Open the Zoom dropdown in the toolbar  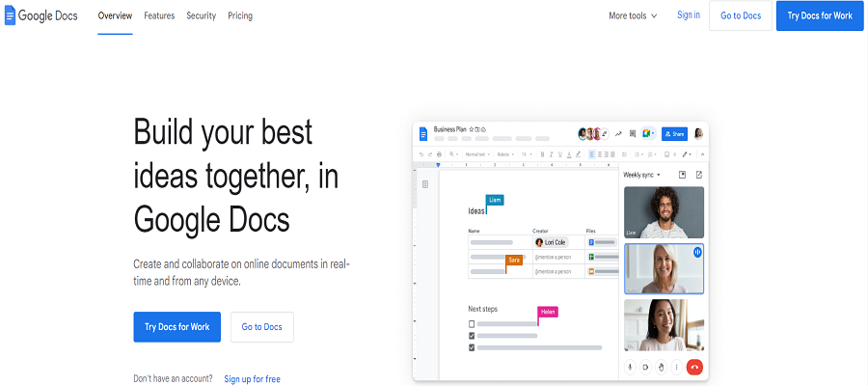(454, 154)
